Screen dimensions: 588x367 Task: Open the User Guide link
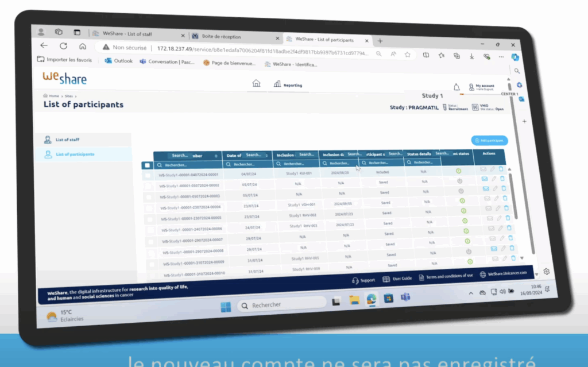click(397, 279)
